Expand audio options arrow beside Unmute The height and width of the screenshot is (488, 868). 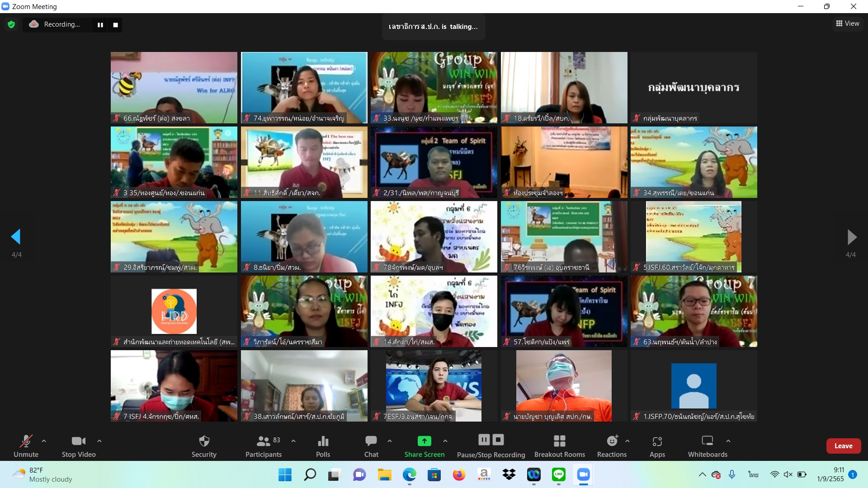(44, 441)
